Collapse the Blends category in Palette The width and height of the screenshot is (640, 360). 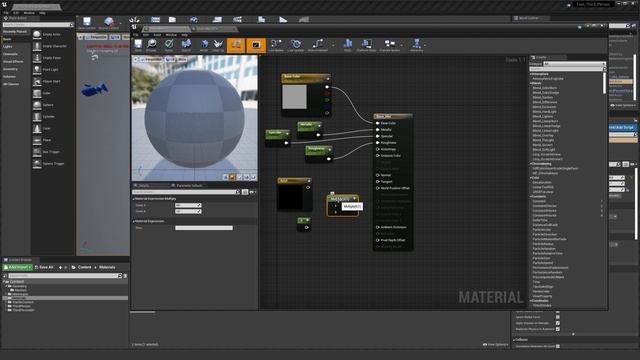tap(531, 83)
